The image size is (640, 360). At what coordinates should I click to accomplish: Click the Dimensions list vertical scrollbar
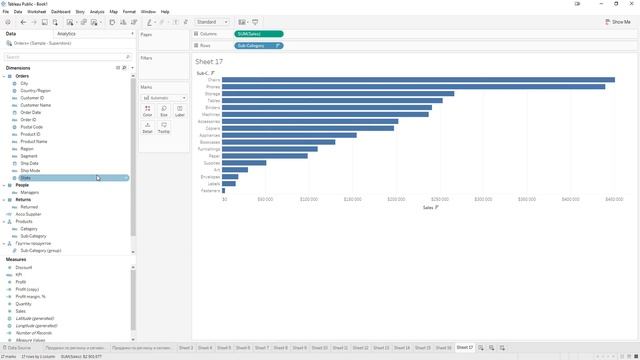click(133, 157)
